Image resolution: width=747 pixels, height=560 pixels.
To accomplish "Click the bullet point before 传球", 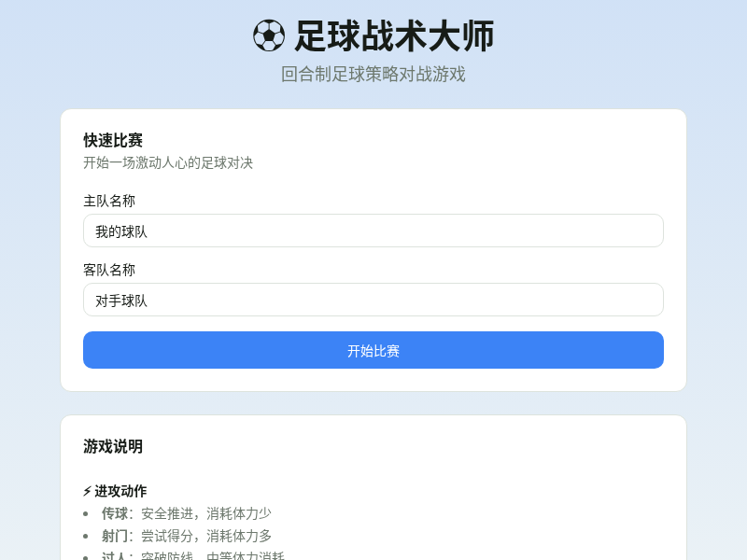I will click(86, 513).
